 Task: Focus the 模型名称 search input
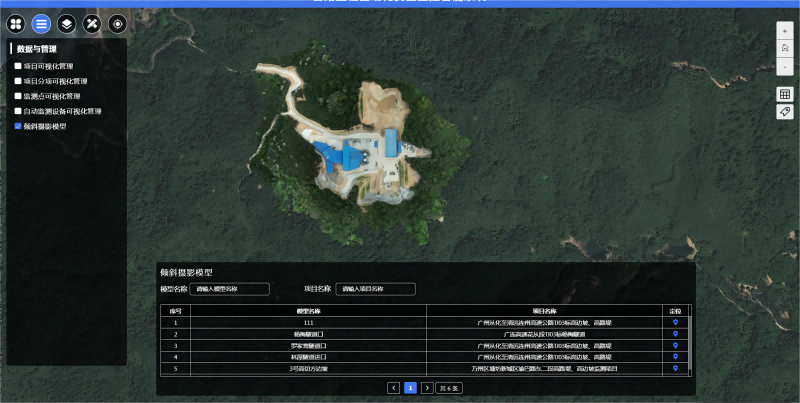(230, 289)
